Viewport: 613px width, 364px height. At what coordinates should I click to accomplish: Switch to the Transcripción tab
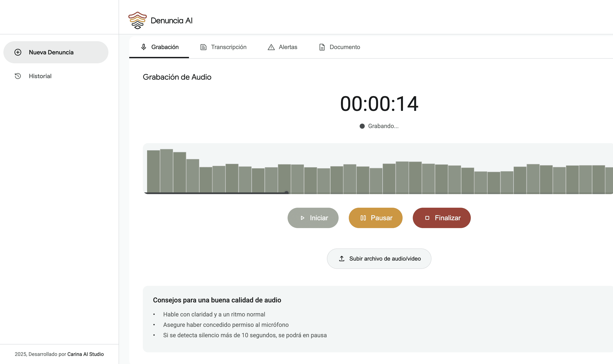click(228, 47)
